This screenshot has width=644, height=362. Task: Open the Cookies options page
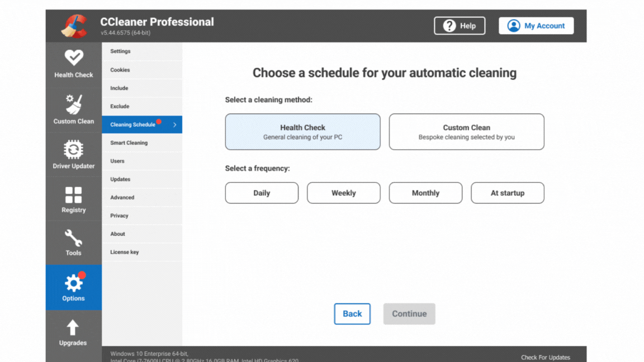(142, 70)
